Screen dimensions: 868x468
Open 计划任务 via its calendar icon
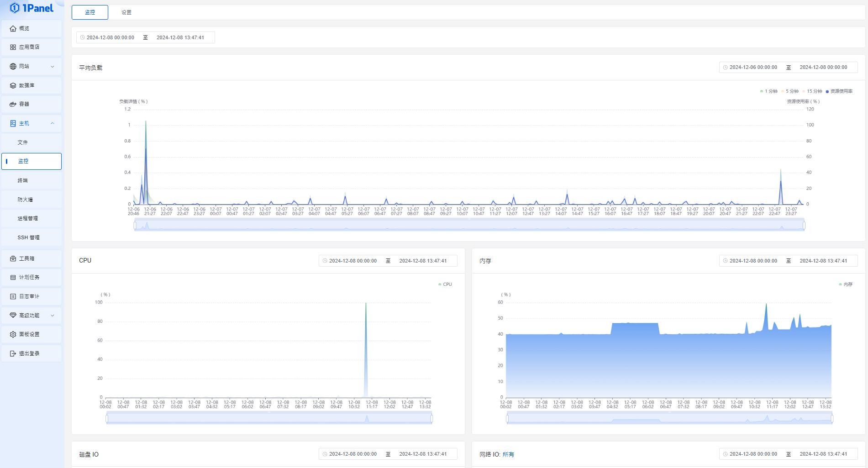(x=13, y=277)
